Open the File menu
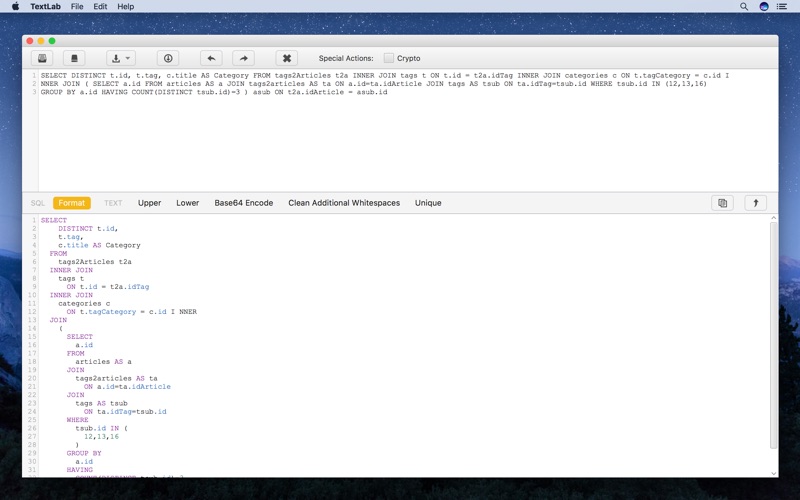The height and width of the screenshot is (500, 800). (76, 6)
